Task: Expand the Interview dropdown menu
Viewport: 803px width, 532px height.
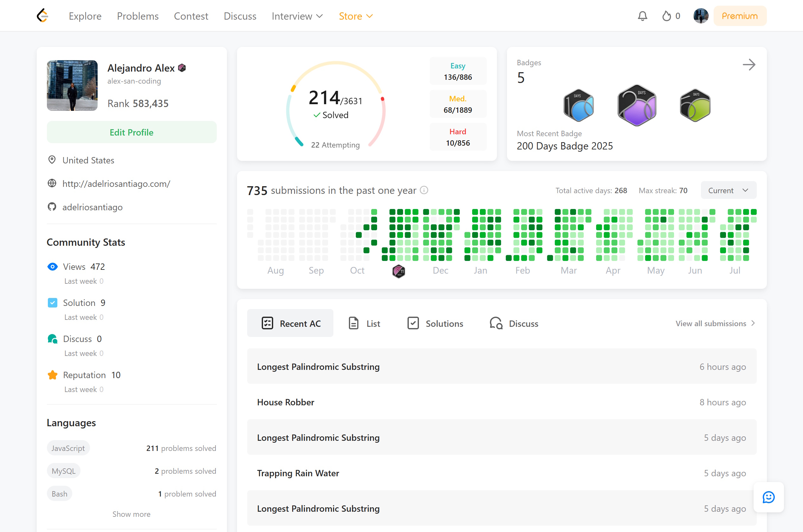Action: pos(297,16)
